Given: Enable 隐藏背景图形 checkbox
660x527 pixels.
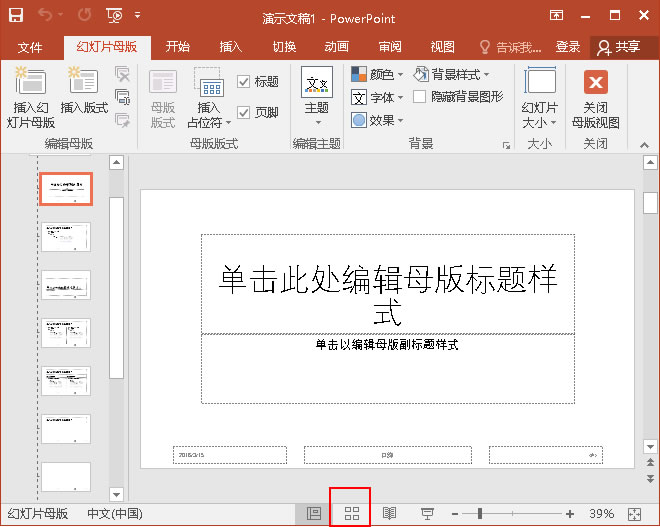Looking at the screenshot, I should point(420,97).
